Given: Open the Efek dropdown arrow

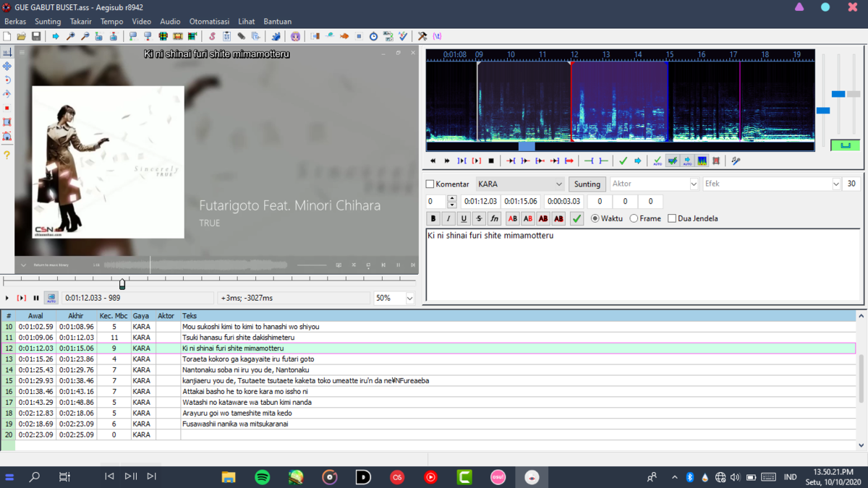Looking at the screenshot, I should 836,184.
